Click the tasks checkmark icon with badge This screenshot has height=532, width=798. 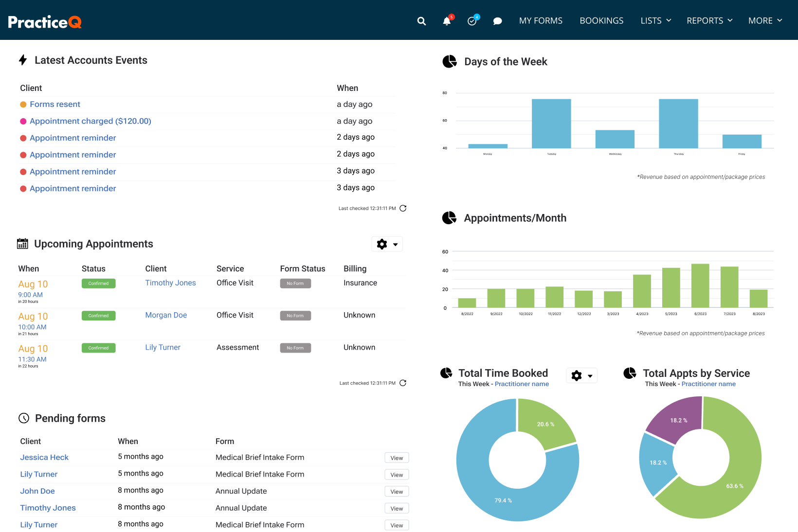472,21
